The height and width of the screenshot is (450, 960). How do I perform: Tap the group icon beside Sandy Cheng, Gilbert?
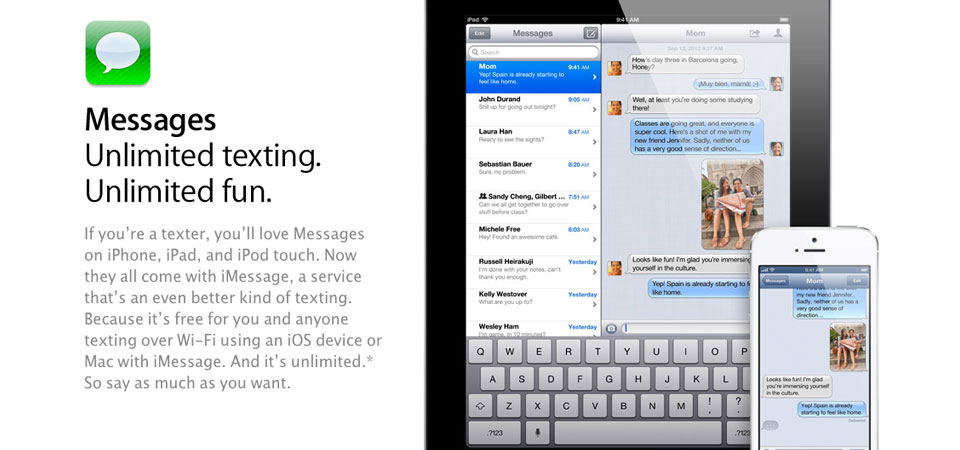click(x=482, y=197)
